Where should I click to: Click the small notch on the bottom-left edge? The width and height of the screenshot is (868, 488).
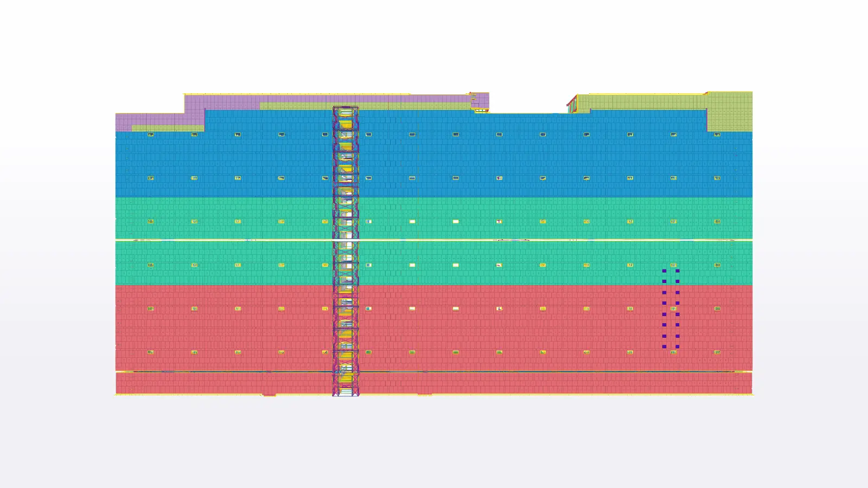pyautogui.click(x=269, y=395)
